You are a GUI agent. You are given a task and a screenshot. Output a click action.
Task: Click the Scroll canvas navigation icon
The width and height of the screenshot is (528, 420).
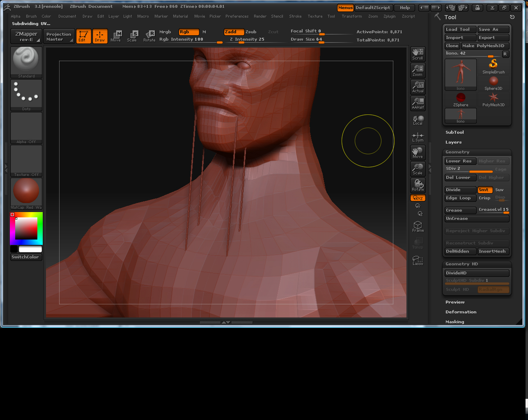point(418,54)
